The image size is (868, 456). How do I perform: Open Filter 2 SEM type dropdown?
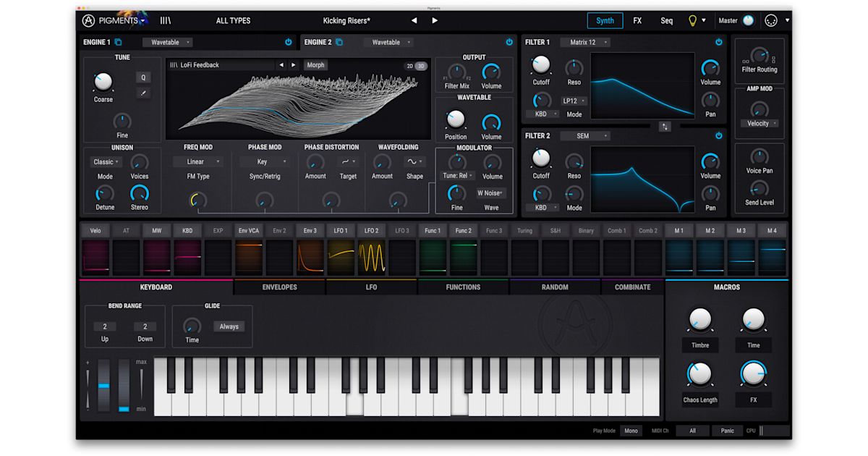(x=585, y=135)
